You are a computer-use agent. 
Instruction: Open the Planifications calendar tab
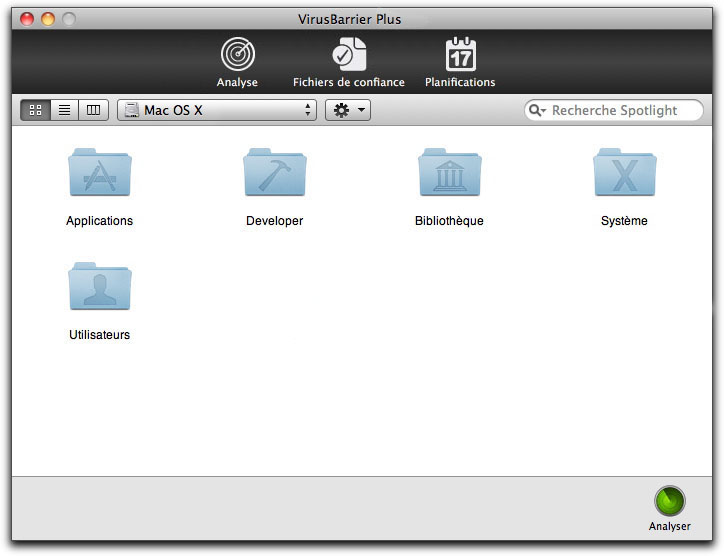(x=460, y=62)
